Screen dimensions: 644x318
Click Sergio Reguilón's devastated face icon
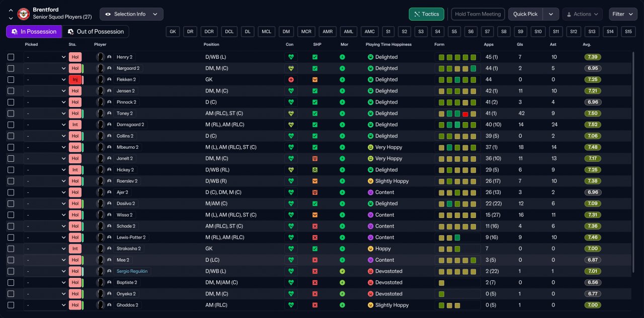point(370,271)
